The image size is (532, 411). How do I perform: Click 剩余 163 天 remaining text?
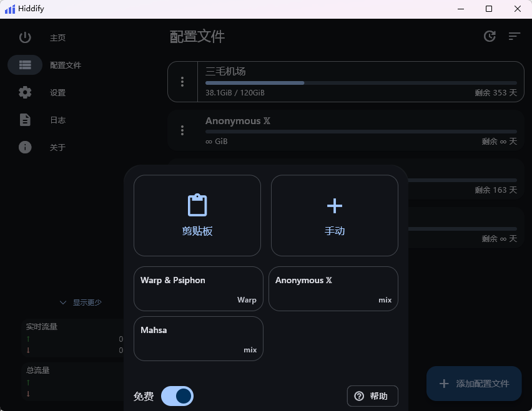pyautogui.click(x=496, y=190)
